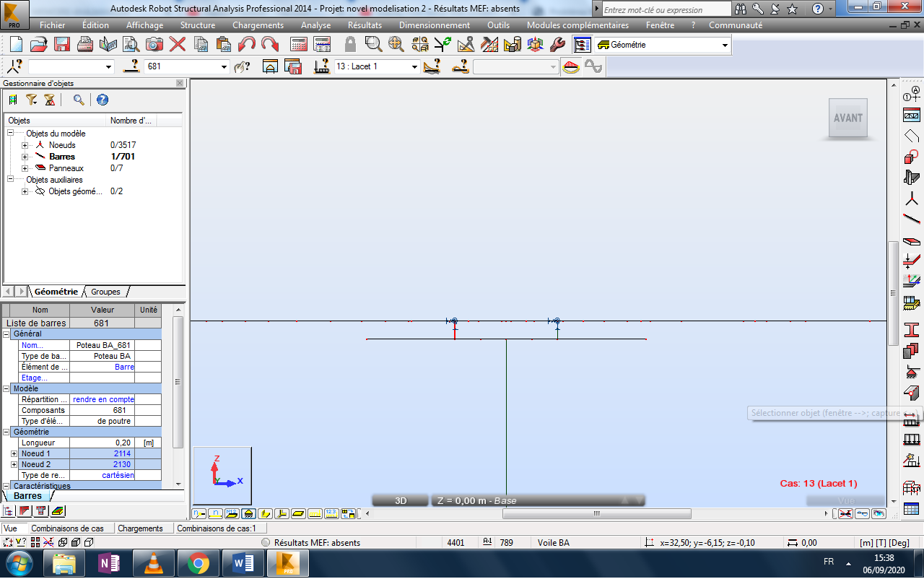Toggle supports symbols display button
The height and width of the screenshot is (579, 924).
[x=248, y=514]
